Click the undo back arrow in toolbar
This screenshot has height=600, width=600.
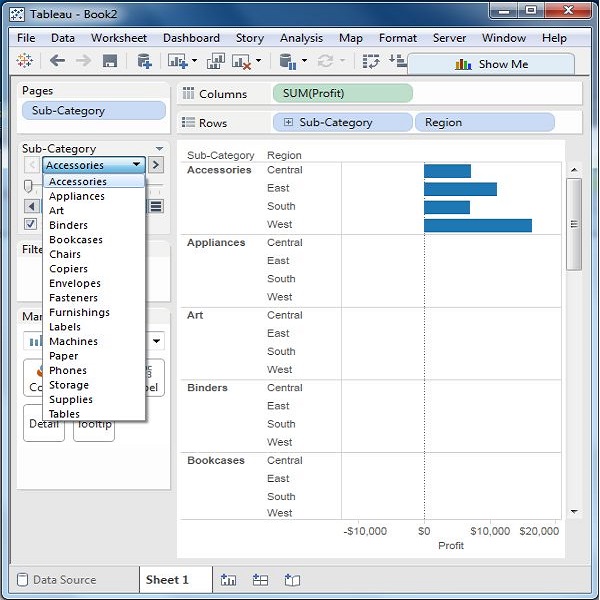[x=57, y=62]
